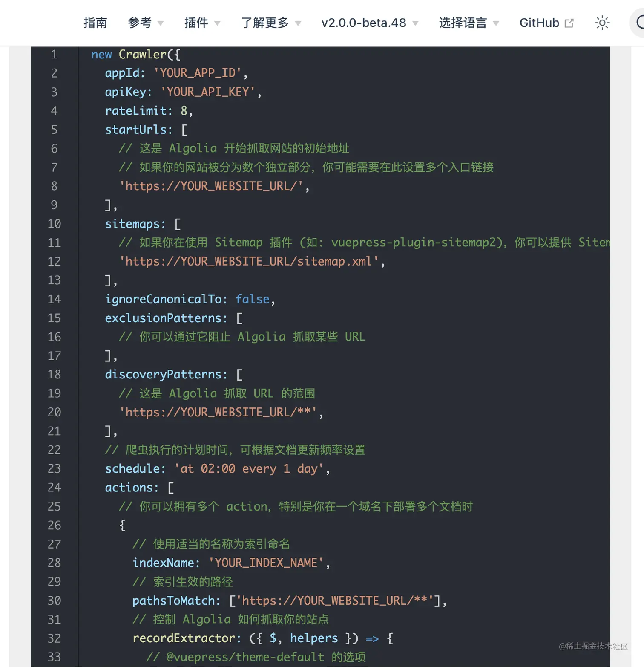Click 'YOUR_INDEX_NAME' on line 28
The image size is (644, 667).
tap(266, 563)
